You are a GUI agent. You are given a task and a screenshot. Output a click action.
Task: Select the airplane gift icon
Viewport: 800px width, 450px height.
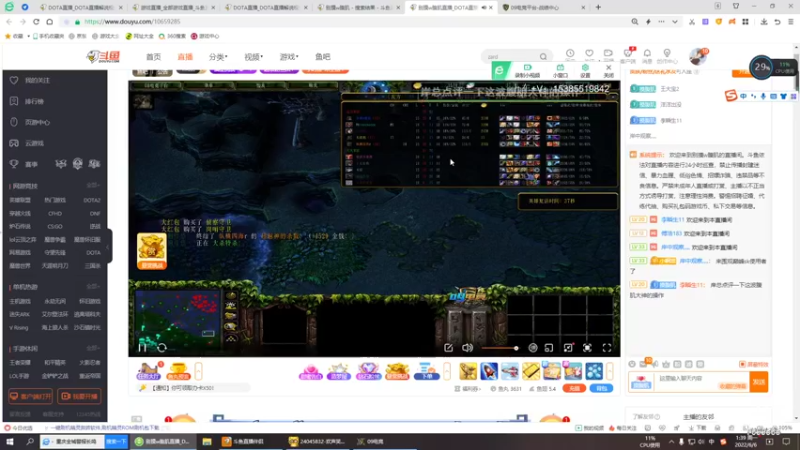coord(510,371)
